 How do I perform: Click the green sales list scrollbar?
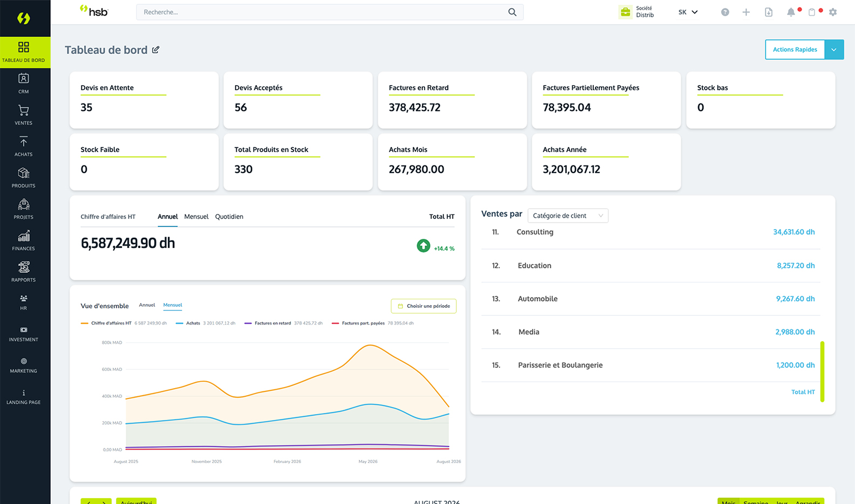point(822,371)
